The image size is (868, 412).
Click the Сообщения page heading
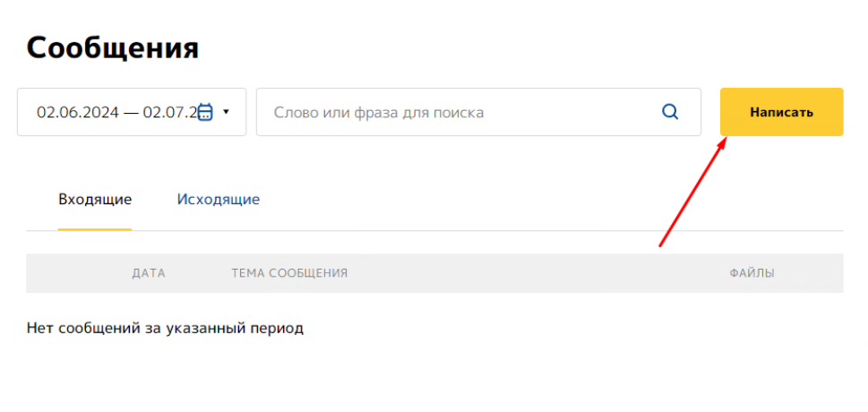click(113, 47)
